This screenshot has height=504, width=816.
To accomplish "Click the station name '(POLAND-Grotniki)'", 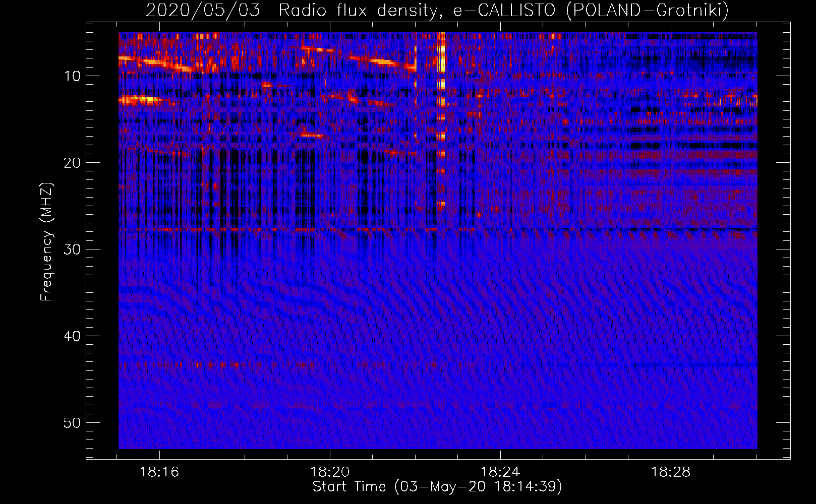I will point(647,11).
